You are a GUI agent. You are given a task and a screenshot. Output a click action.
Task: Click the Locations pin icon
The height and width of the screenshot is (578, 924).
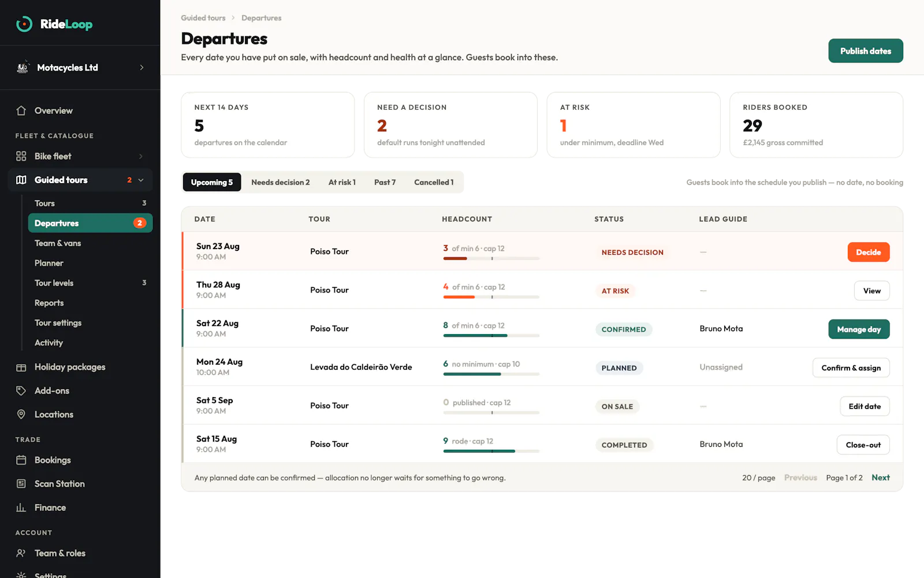21,414
